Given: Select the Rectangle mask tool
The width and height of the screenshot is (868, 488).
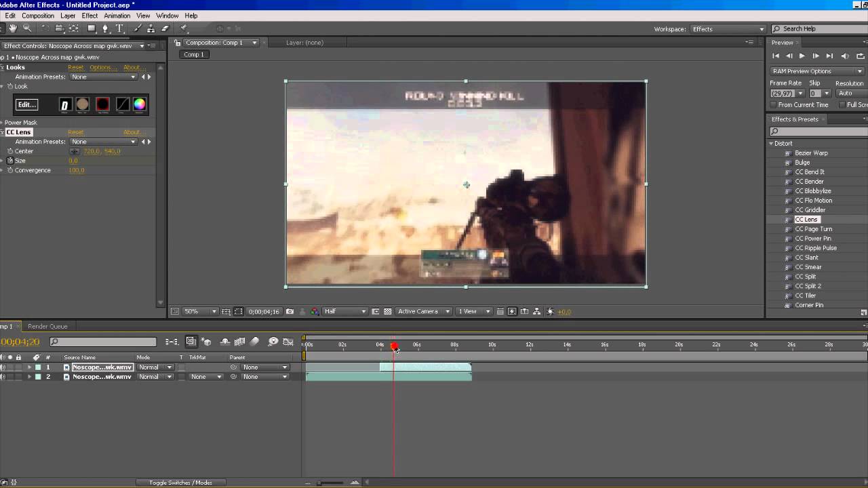Looking at the screenshot, I should click(x=91, y=28).
